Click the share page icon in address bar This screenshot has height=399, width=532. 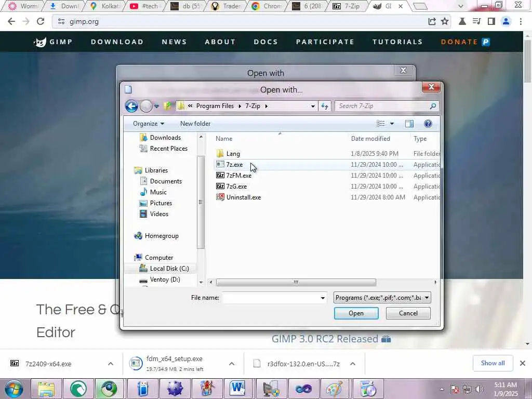click(x=432, y=21)
